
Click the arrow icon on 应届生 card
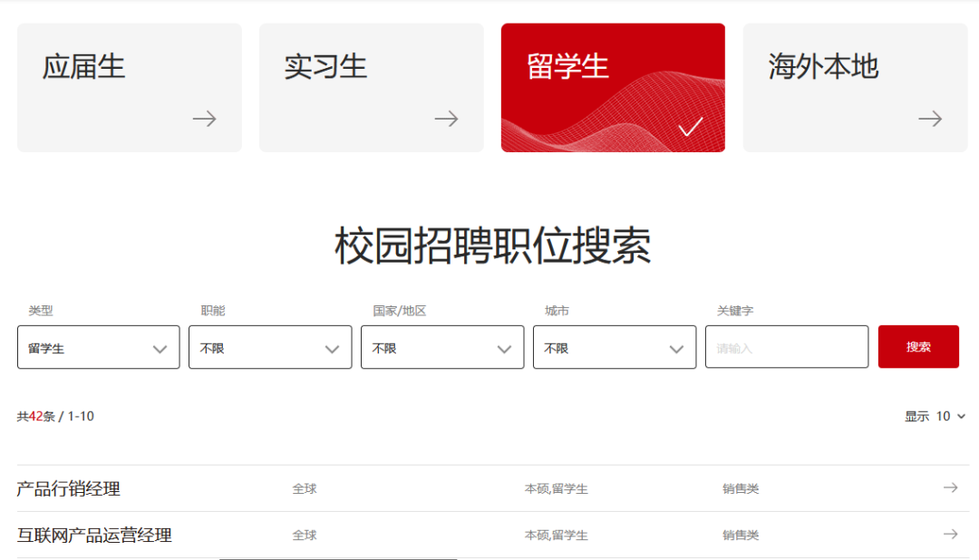point(204,119)
